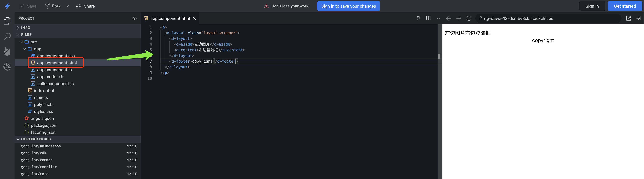Collapse the src folder
Viewport: 644px width, 179px height.
pyautogui.click(x=78, y=42)
